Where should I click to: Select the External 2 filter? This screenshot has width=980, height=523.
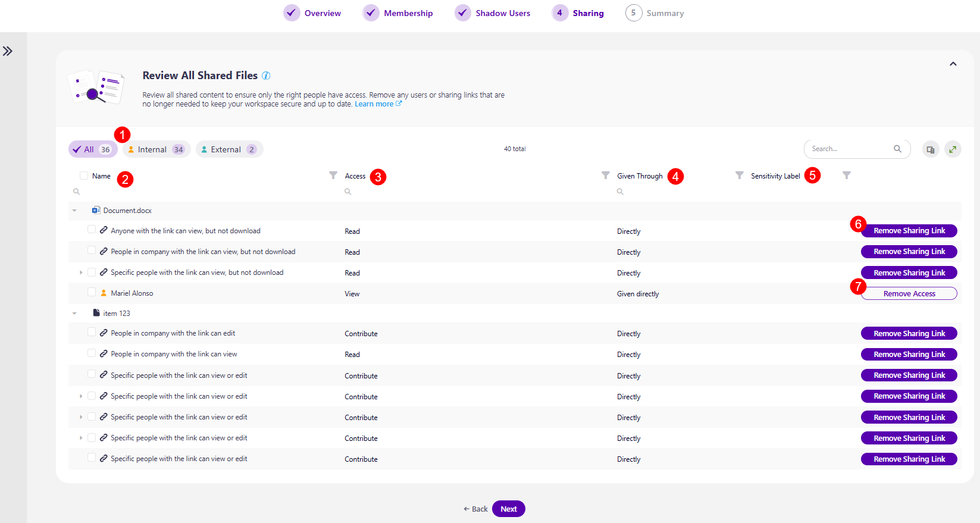tap(229, 149)
